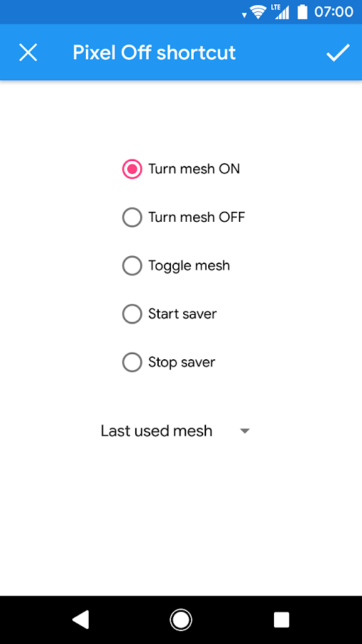The image size is (362, 644).
Task: Tap the LTE signal strength icon
Action: [x=280, y=12]
